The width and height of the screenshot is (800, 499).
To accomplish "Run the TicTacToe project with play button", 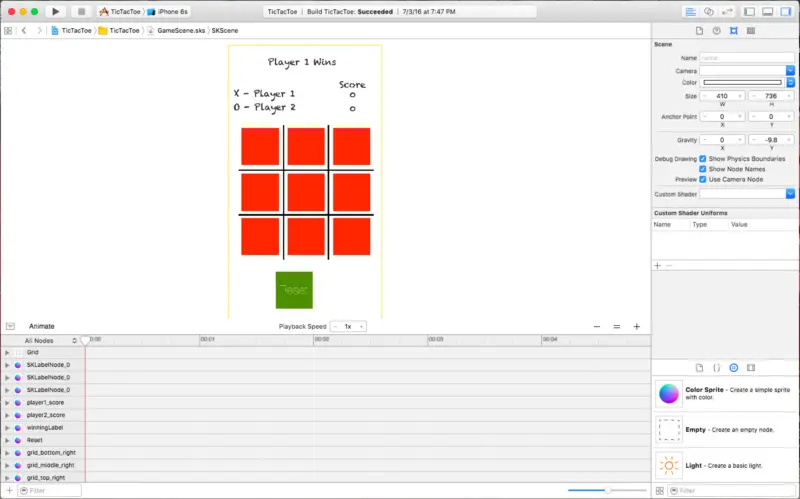I will click(56, 11).
